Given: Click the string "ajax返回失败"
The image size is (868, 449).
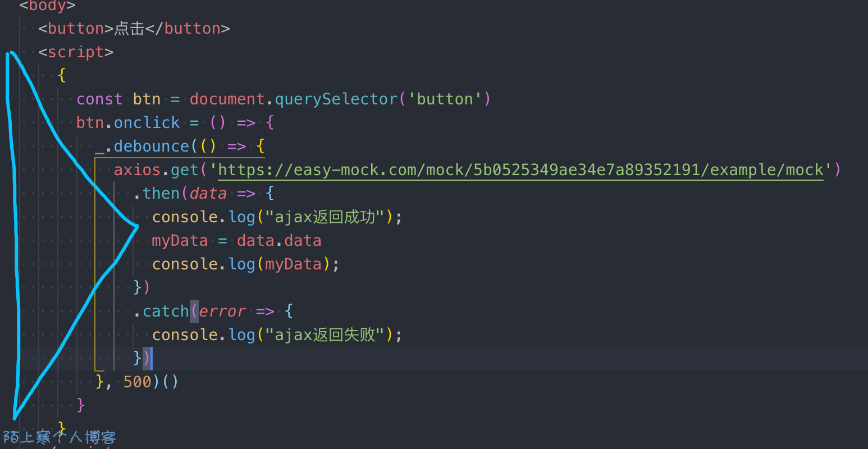Looking at the screenshot, I should pyautogui.click(x=325, y=335).
